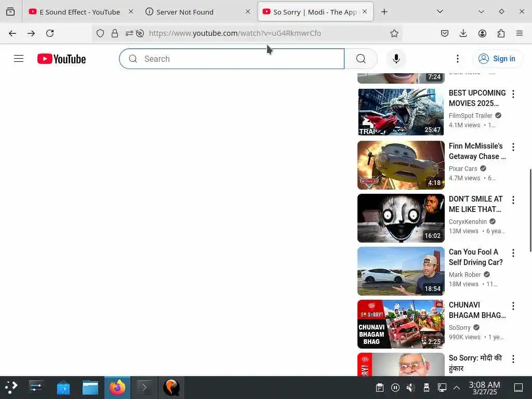Visit the FilmSpot Trailer channel
Viewport: 532px width, 399px height.
pyautogui.click(x=470, y=116)
